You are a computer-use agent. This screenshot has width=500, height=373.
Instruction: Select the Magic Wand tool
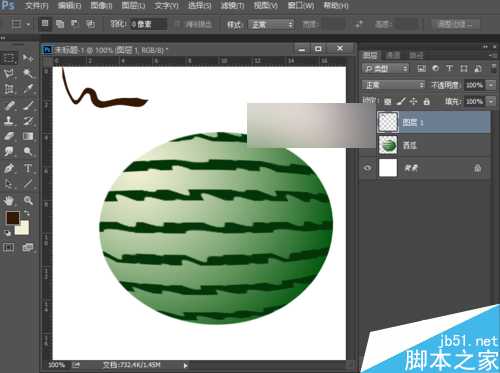click(28, 73)
